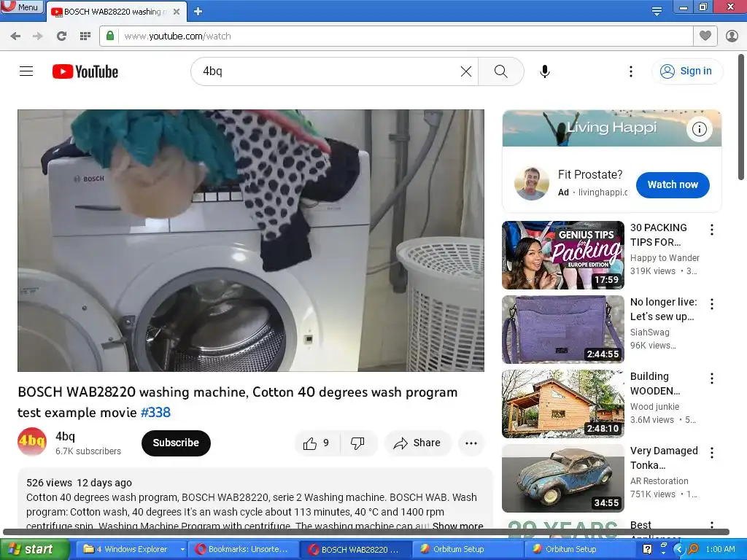Go back to previous page
The image size is (747, 560).
pos(15,36)
